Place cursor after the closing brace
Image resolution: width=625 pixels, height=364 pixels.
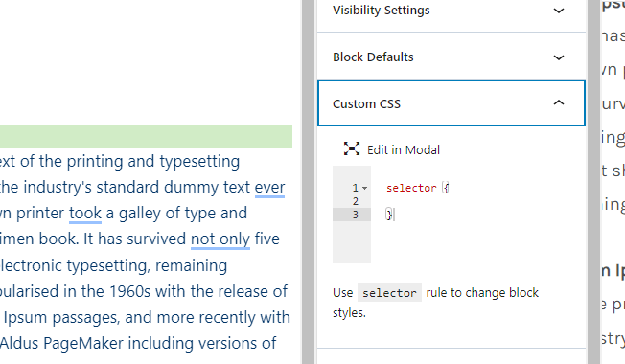394,215
